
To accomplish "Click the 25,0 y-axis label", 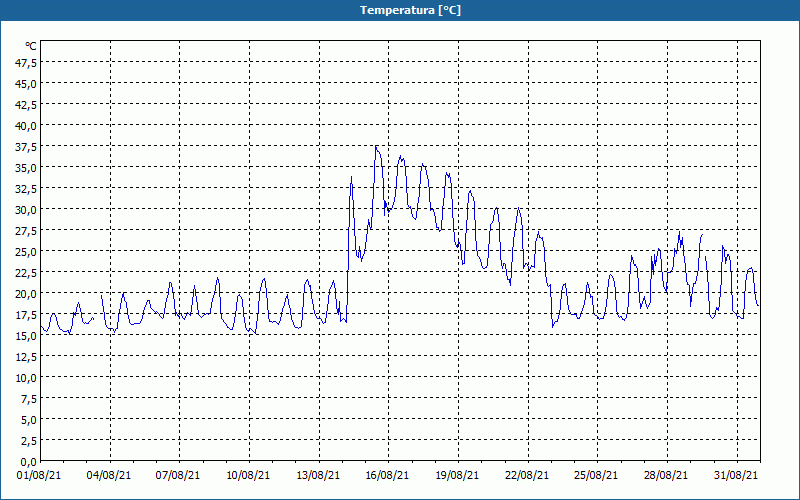I will [x=27, y=252].
